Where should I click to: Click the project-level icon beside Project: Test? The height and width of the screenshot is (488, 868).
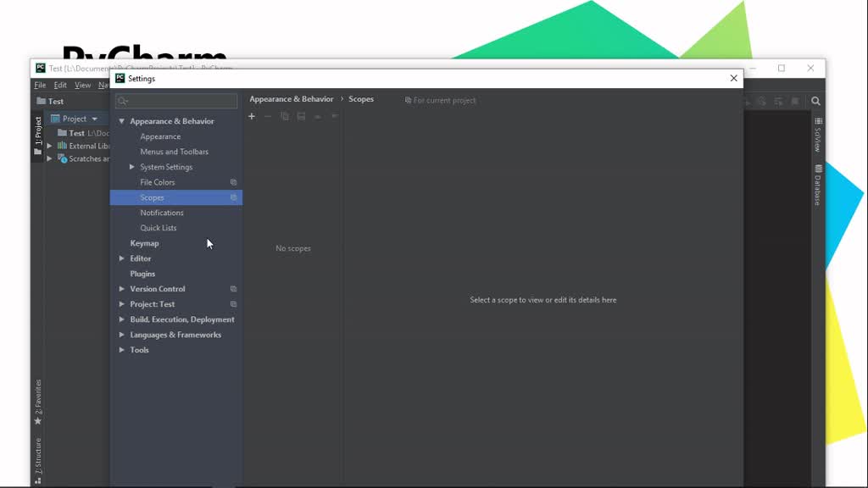(234, 304)
